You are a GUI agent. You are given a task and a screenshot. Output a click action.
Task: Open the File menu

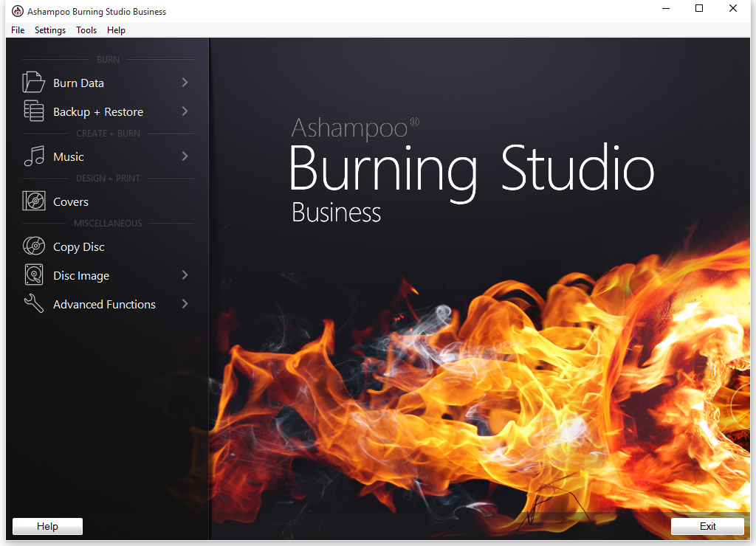(18, 30)
